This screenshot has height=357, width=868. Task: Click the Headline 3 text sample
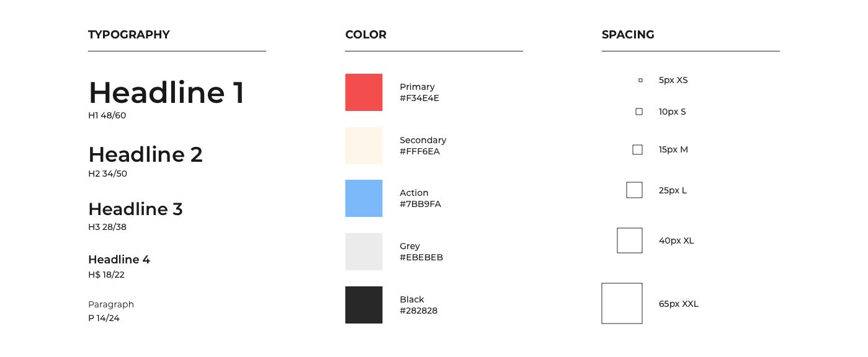(135, 209)
